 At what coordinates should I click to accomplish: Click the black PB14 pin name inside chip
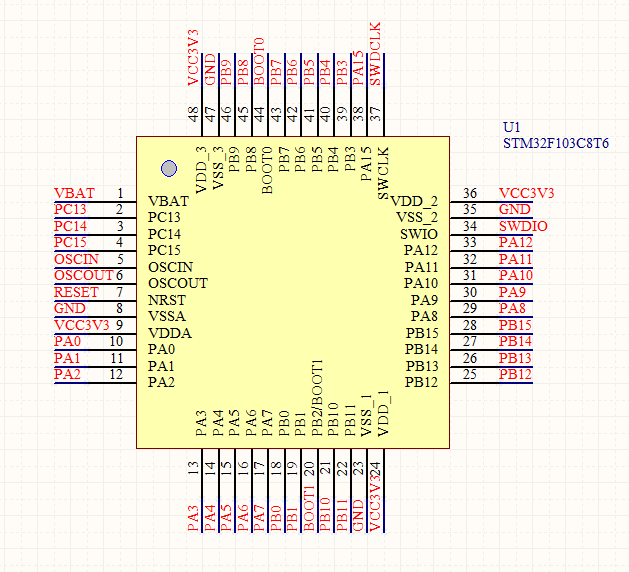421,349
